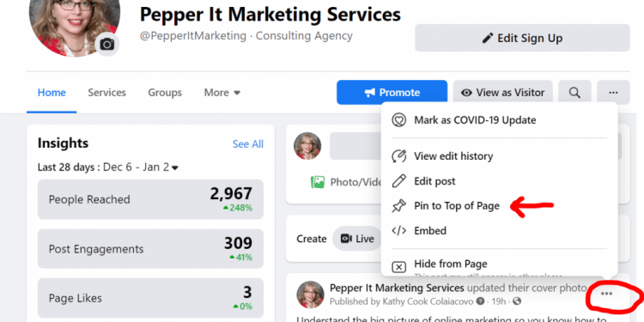Click the search magnifier icon button
The height and width of the screenshot is (322, 644).
(574, 93)
